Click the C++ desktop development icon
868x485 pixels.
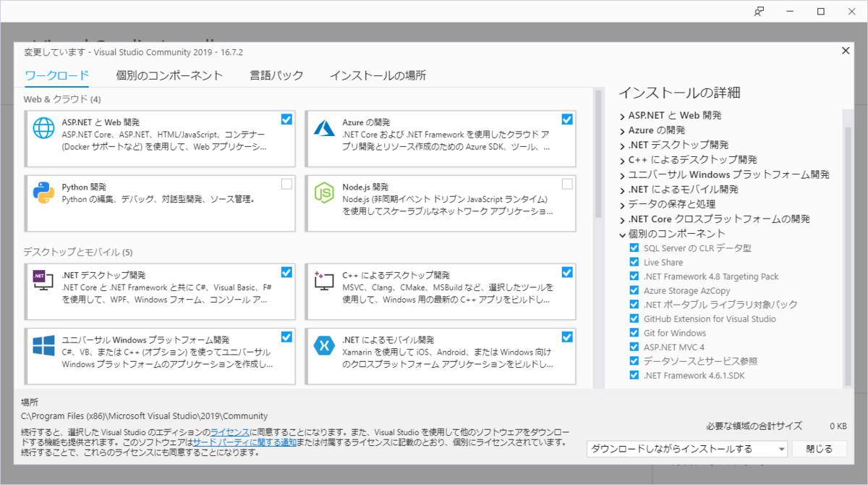click(323, 280)
